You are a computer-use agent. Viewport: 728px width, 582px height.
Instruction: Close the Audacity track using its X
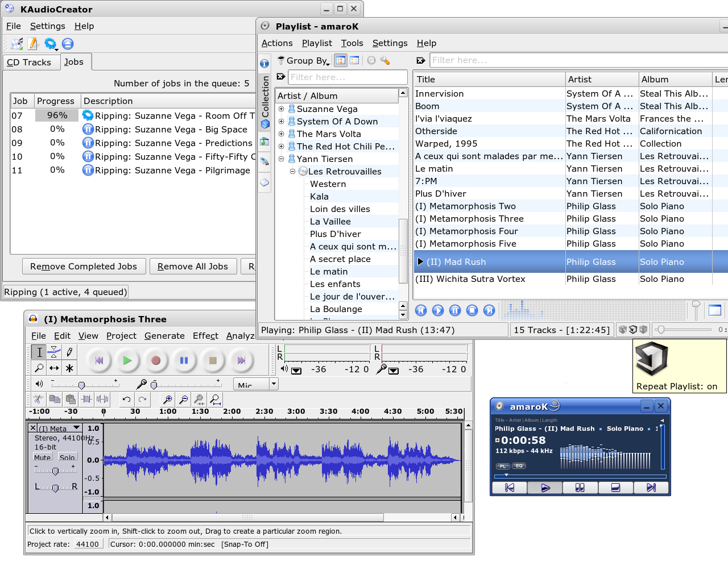[x=32, y=428]
